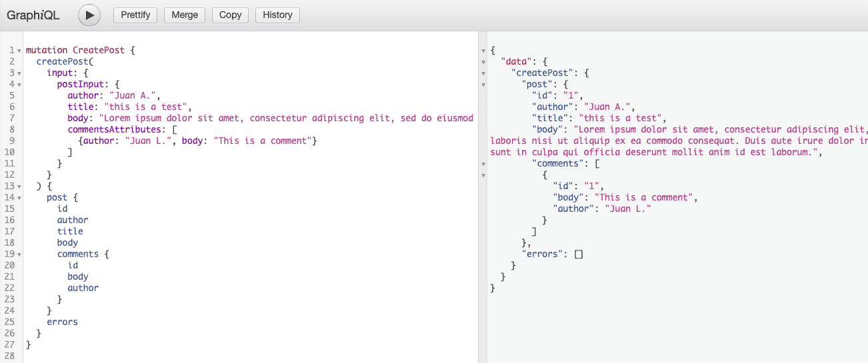
Task: Collapse the input block fold arrow on line 3
Action: point(19,73)
